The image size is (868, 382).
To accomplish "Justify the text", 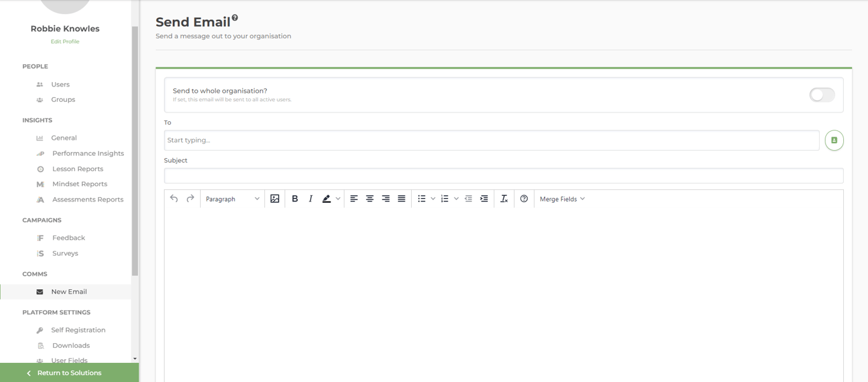I will pyautogui.click(x=402, y=199).
